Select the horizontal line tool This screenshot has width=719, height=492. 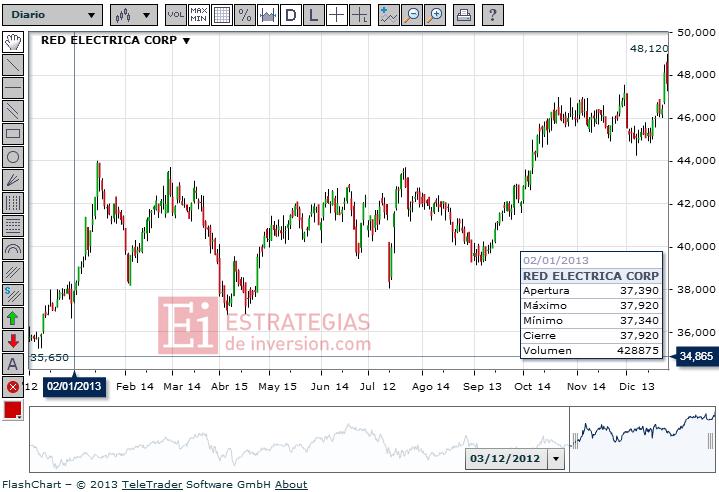click(13, 88)
